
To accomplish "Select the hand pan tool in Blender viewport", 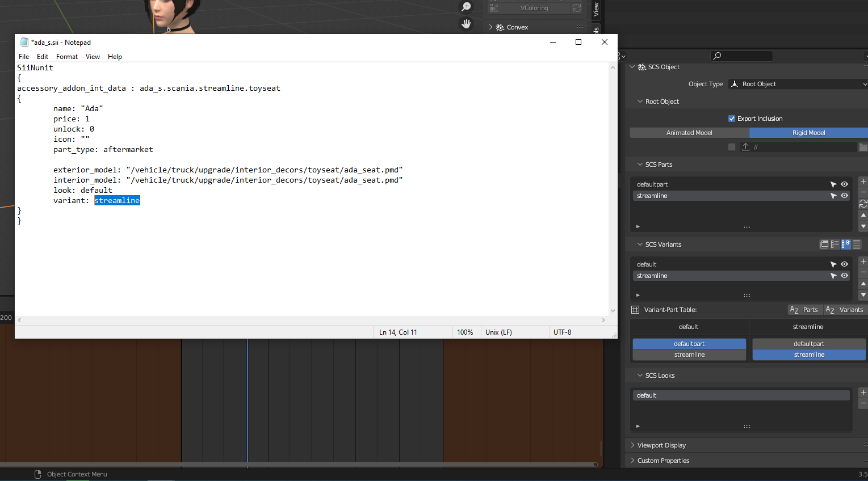I will [466, 24].
